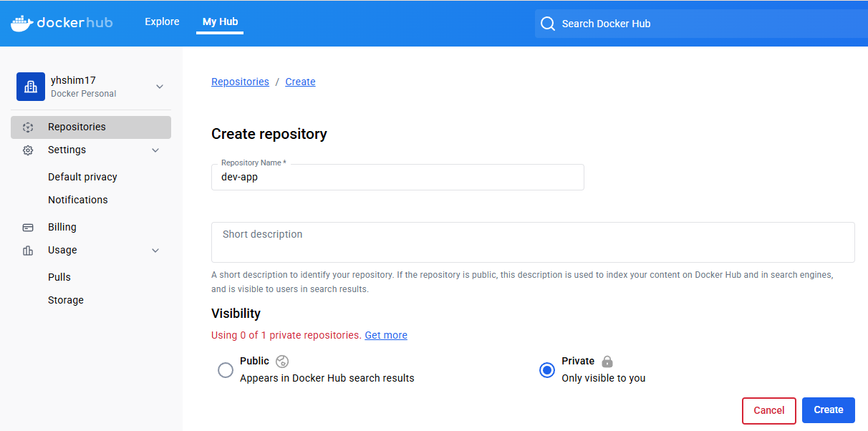Open Default privacy settings
The height and width of the screenshot is (431, 868).
(x=82, y=177)
